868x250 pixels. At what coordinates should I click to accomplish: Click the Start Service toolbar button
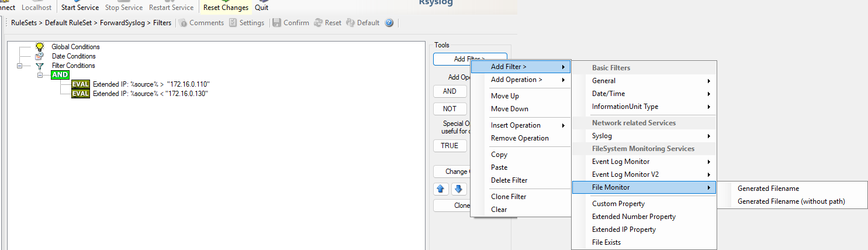point(80,8)
